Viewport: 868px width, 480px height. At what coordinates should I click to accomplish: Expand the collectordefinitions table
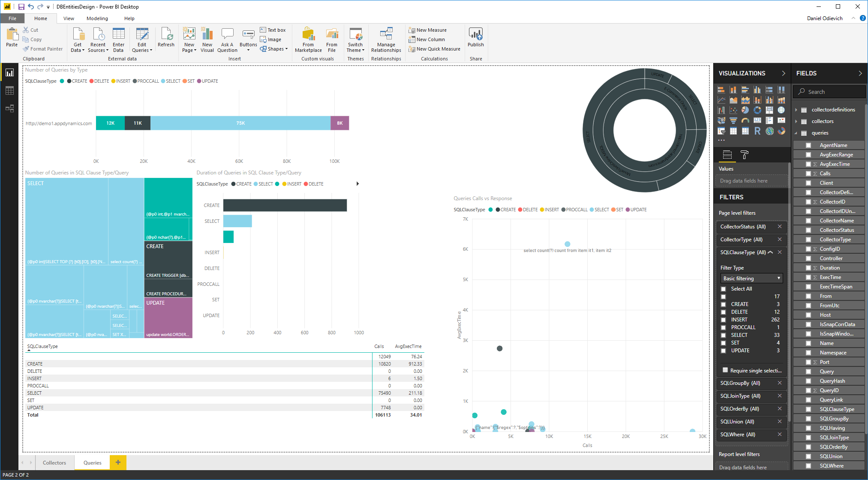pos(796,110)
